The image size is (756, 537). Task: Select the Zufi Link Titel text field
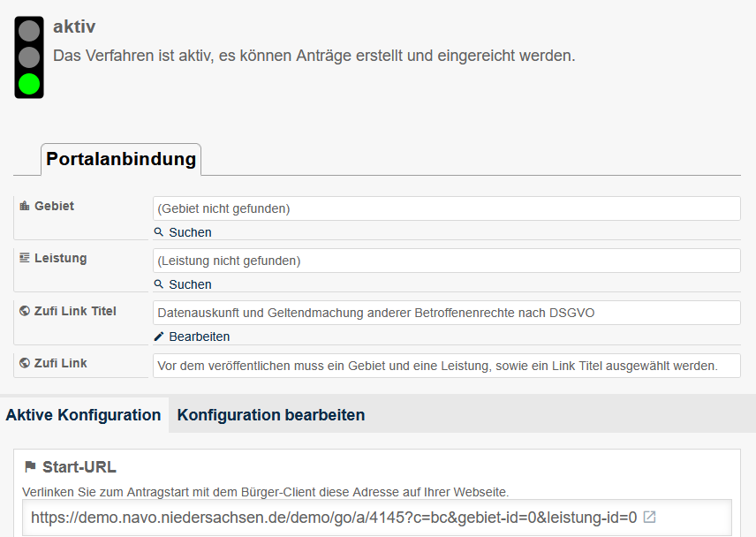(x=446, y=313)
